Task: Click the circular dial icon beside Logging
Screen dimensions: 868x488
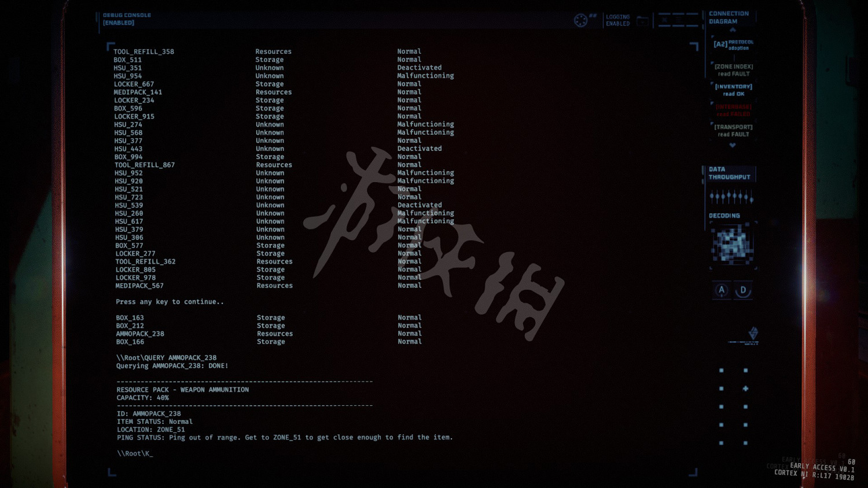Action: [x=580, y=21]
